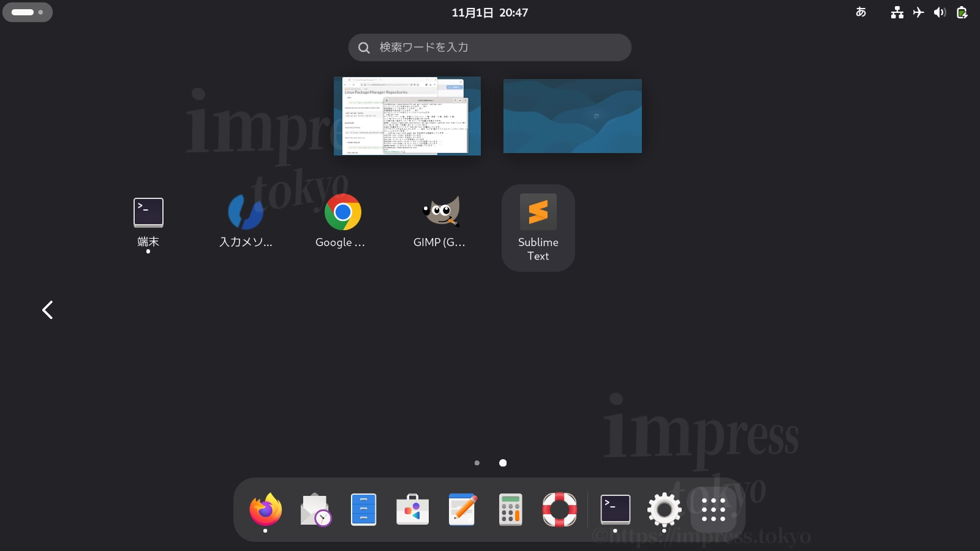Show all apps with the grid button

point(712,509)
